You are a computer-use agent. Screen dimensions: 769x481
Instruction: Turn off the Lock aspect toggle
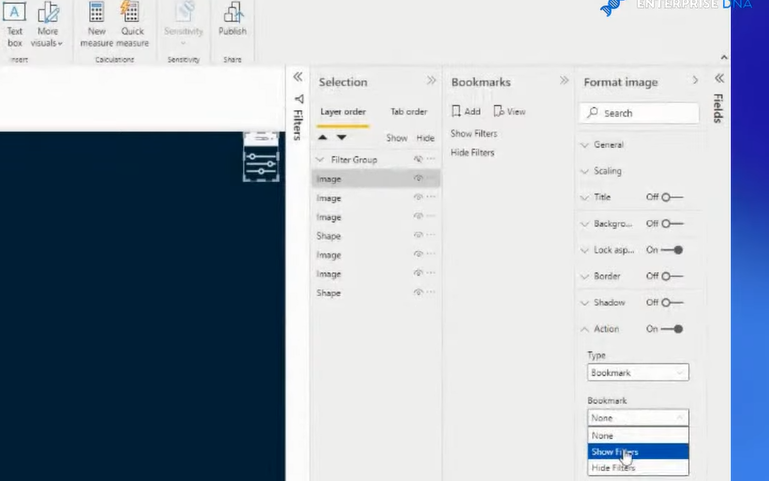(x=672, y=250)
